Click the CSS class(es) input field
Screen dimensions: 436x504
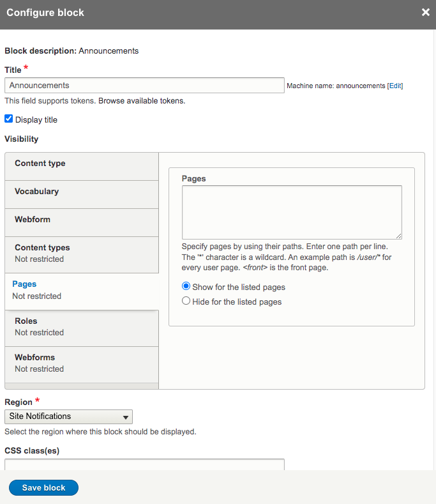click(x=144, y=464)
